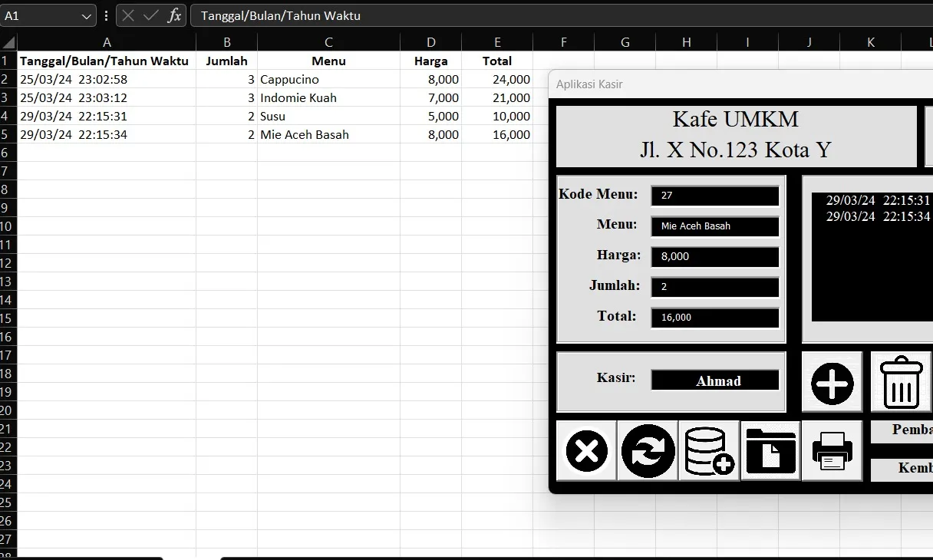Click the printer icon to print receipt
The image size is (933, 560).
pyautogui.click(x=832, y=451)
